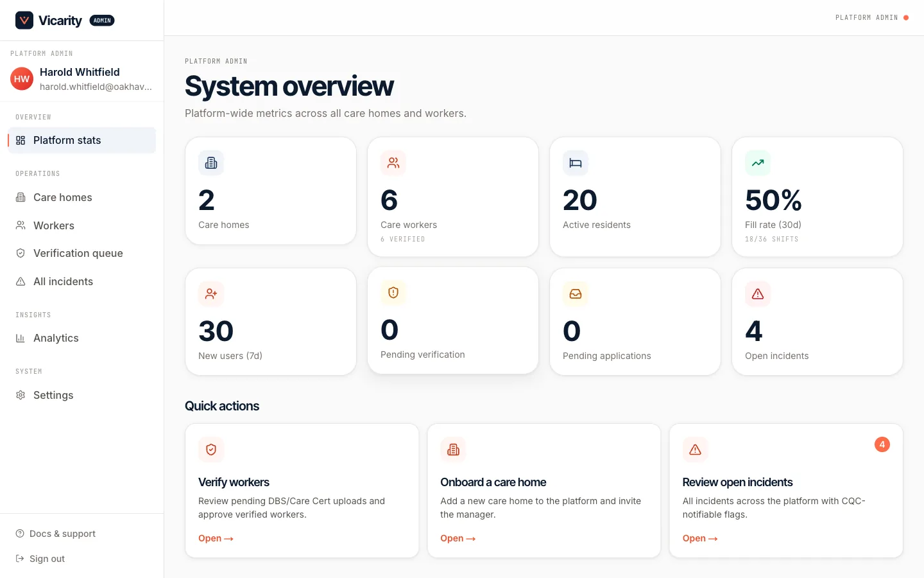Click the All incidents warning triangle icon
This screenshot has width=924, height=578.
click(x=21, y=281)
